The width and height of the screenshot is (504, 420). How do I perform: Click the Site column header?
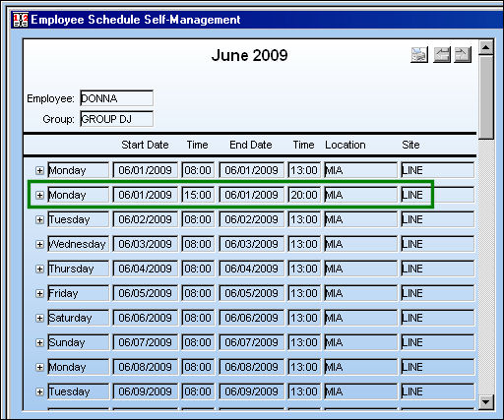coord(410,145)
